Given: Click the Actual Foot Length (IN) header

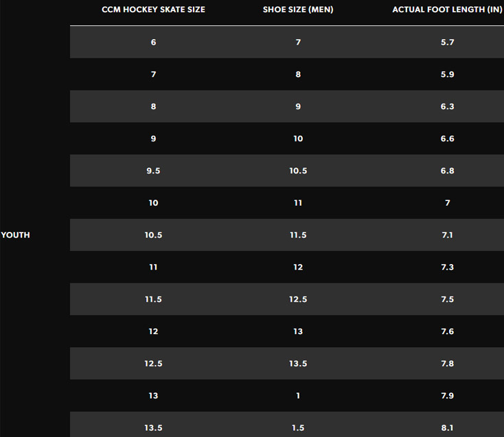Looking at the screenshot, I should pyautogui.click(x=447, y=10).
